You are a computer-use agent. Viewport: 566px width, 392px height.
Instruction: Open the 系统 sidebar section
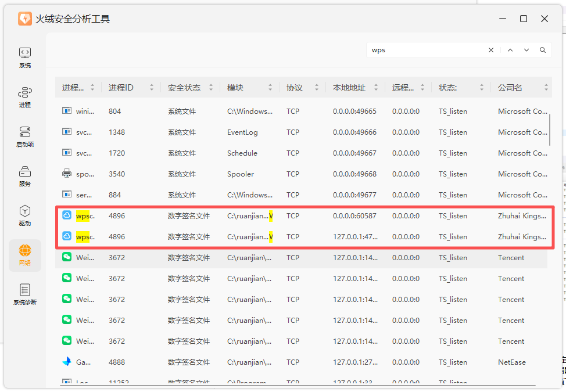click(x=25, y=57)
